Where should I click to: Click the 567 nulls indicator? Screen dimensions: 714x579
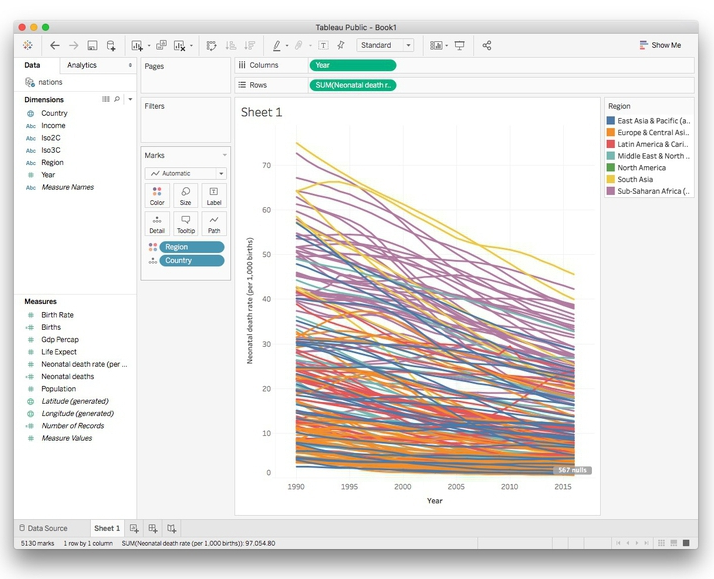pyautogui.click(x=572, y=470)
